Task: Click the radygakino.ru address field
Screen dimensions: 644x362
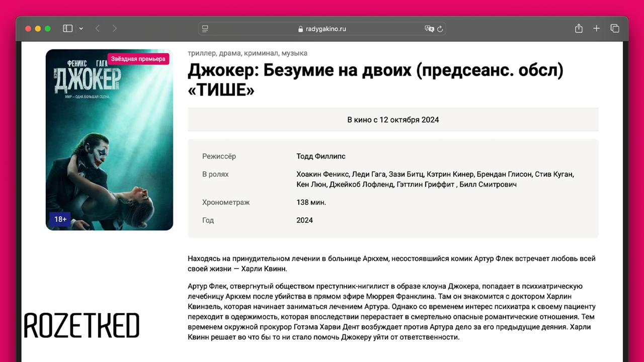Action: point(326,29)
